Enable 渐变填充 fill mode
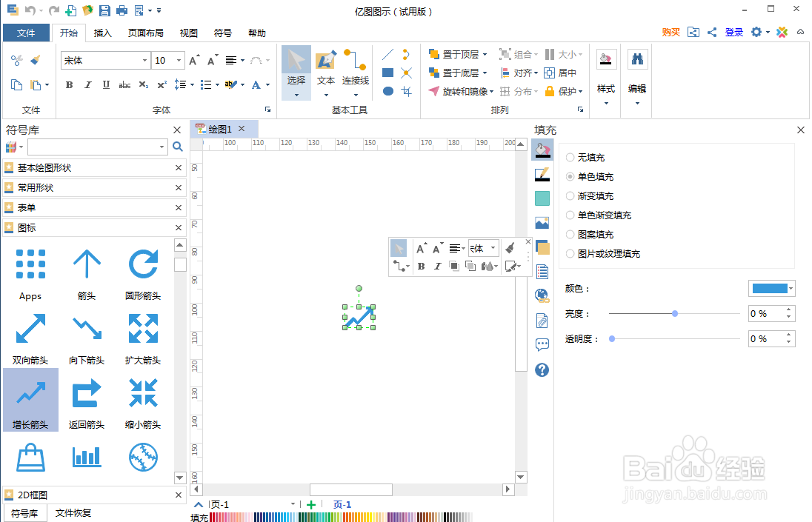This screenshot has height=522, width=812. [569, 195]
